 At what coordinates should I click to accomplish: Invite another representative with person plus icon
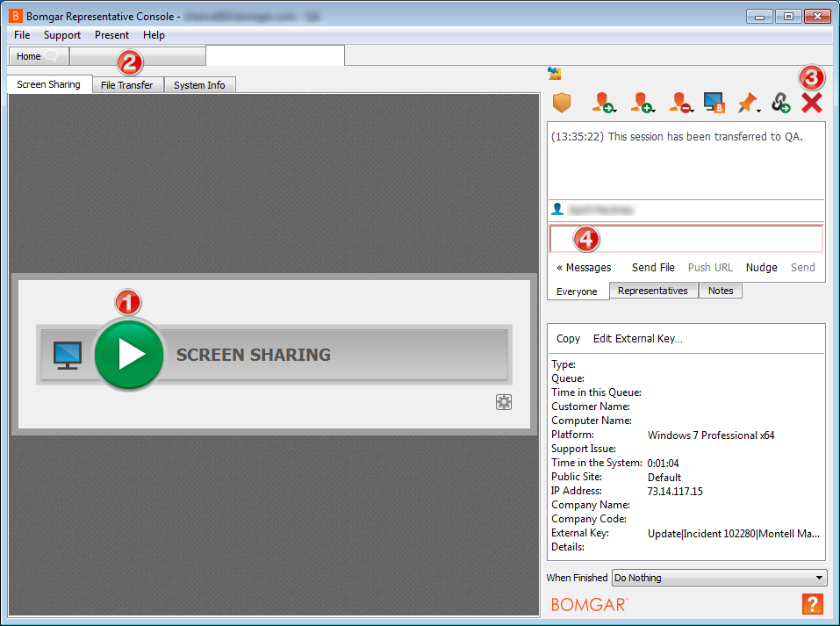coord(643,103)
